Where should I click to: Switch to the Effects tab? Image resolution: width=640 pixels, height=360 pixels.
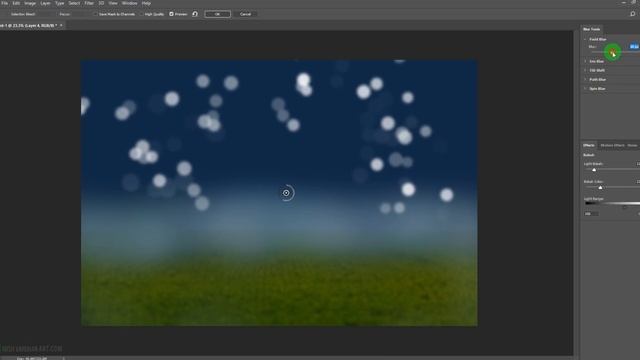(589, 146)
